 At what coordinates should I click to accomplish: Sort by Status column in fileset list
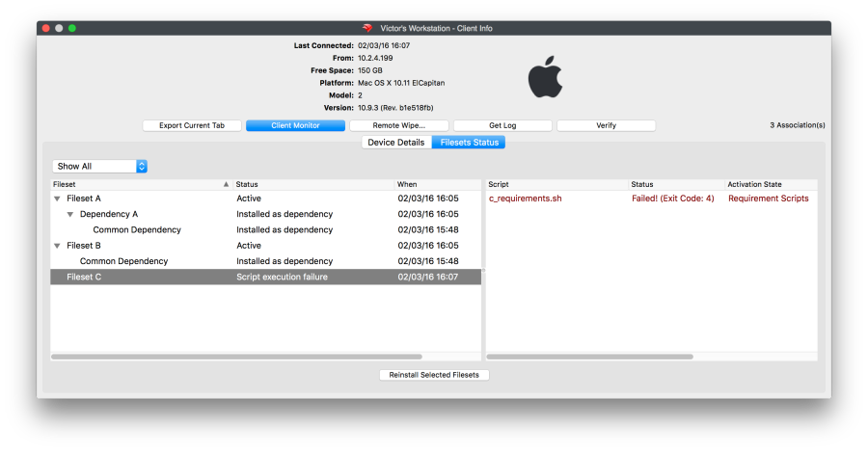(x=313, y=184)
